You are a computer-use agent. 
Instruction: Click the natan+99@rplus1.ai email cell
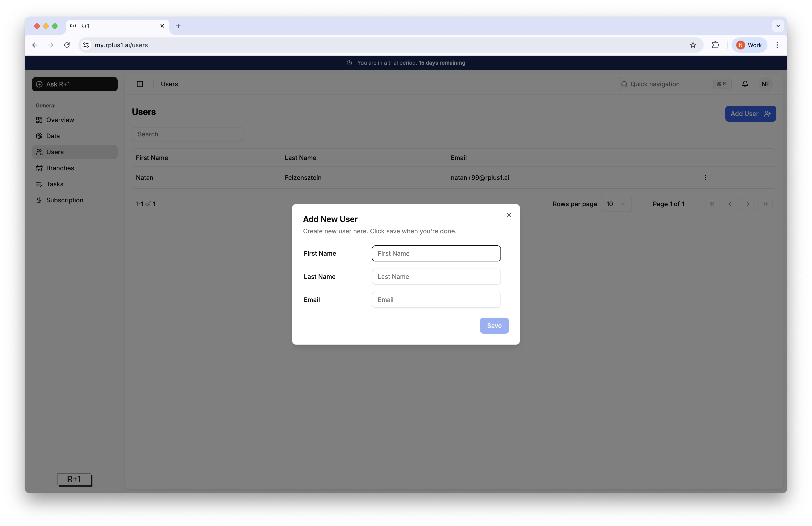[480, 177]
